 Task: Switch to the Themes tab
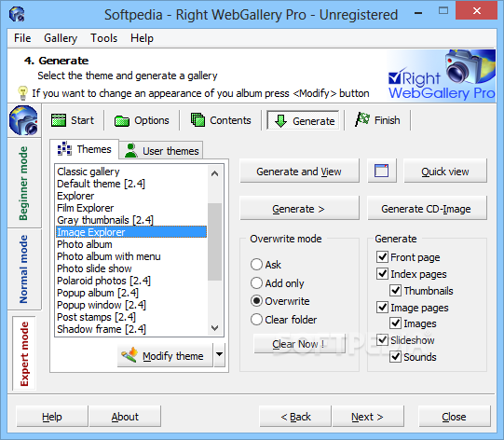point(85,149)
